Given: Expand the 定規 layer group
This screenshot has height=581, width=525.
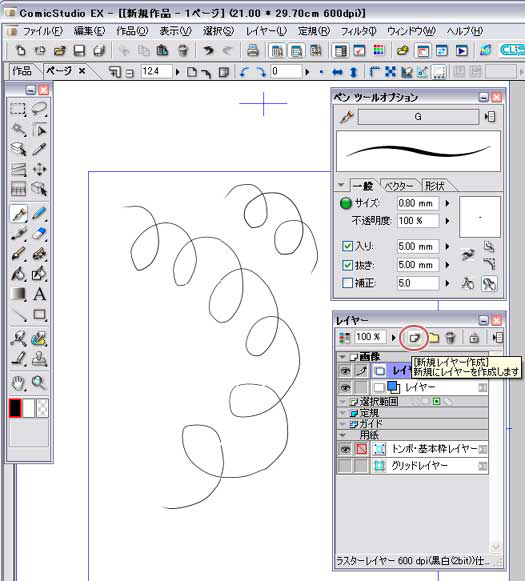Looking at the screenshot, I should (x=342, y=413).
